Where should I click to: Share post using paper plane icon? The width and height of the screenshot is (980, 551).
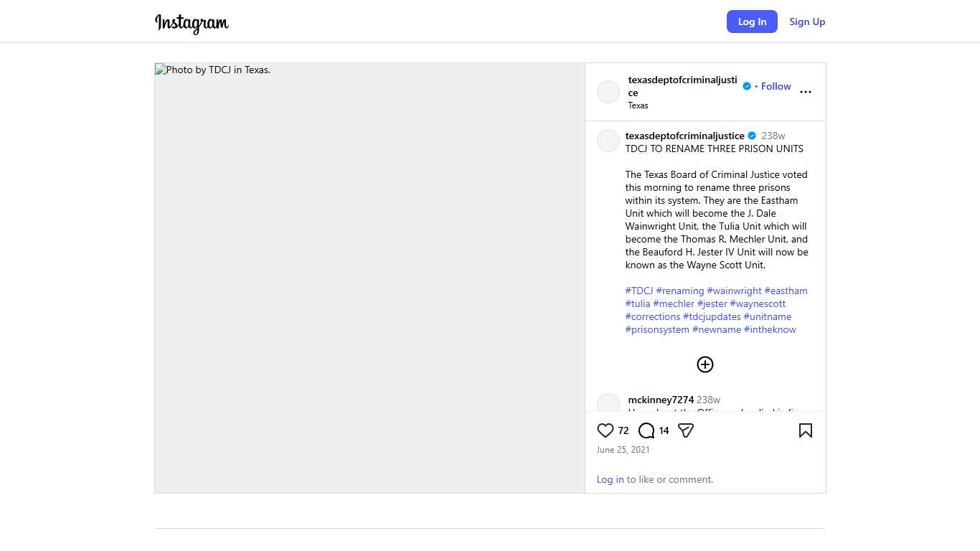[686, 430]
